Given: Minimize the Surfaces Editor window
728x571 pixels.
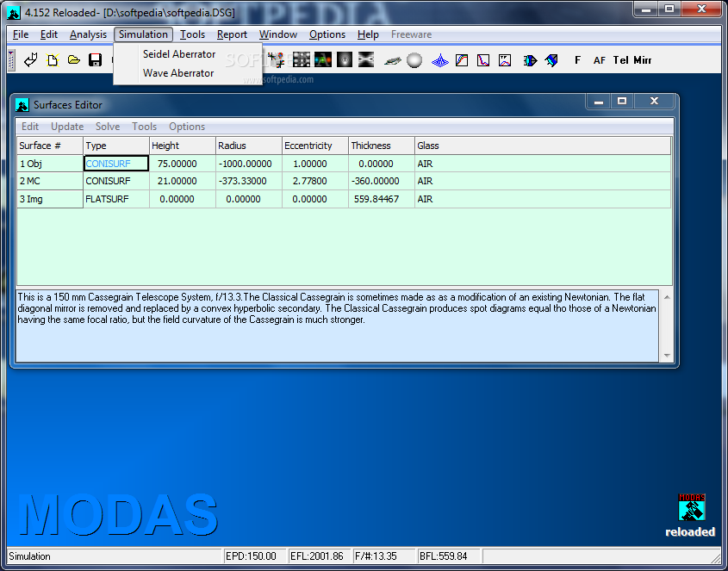Looking at the screenshot, I should pos(599,101).
